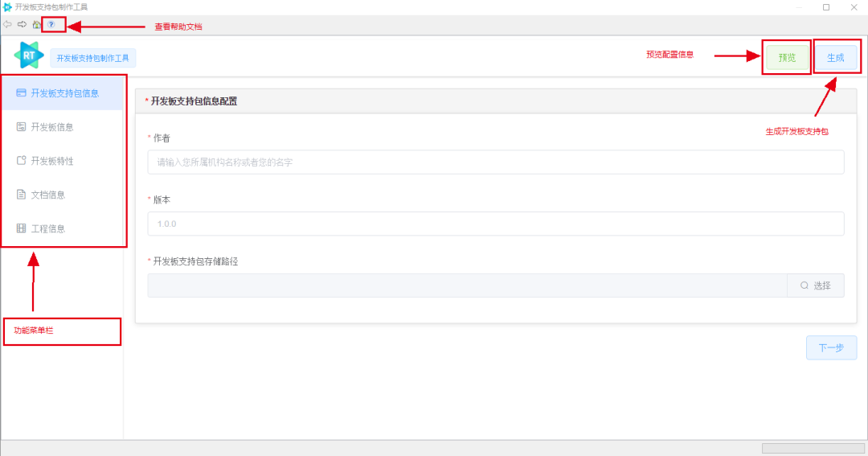The width and height of the screenshot is (868, 456).
Task: Click the 开发板支持包存储路径 path field
Action: coord(467,286)
